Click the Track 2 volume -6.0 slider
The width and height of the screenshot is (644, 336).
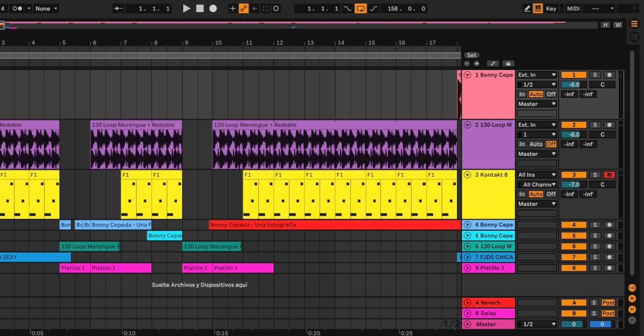point(574,134)
